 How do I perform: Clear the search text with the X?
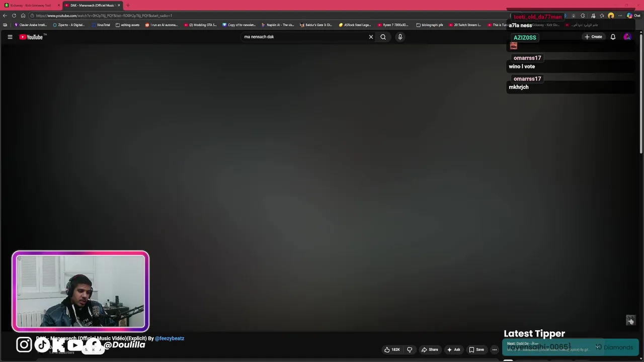[371, 37]
